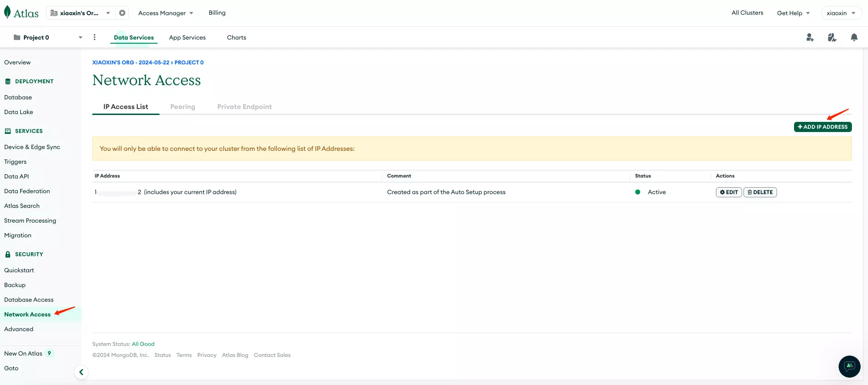Collapse the left sidebar with chevron

(81, 372)
